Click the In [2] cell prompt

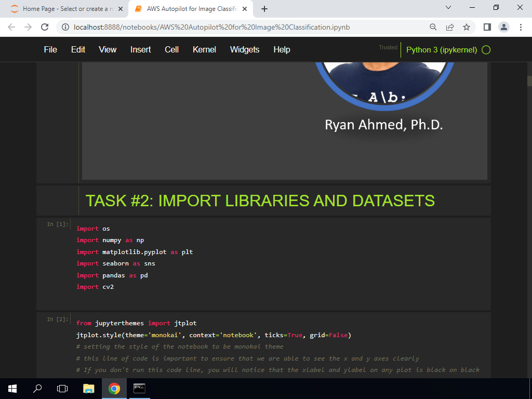pos(58,319)
